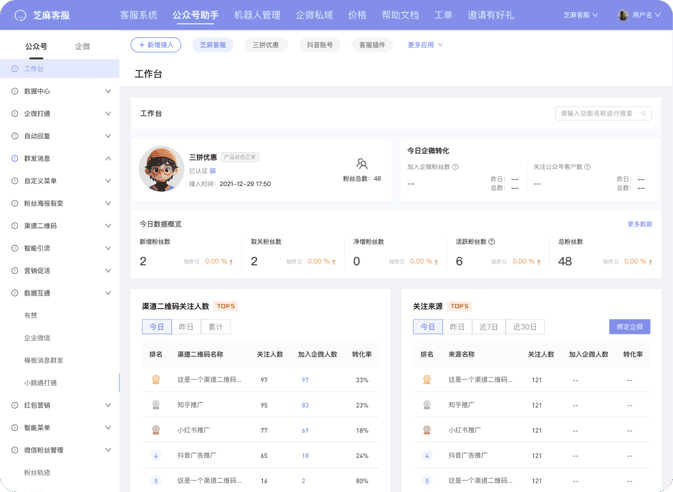Click help icon next to 关注公众号客户数

(x=587, y=167)
